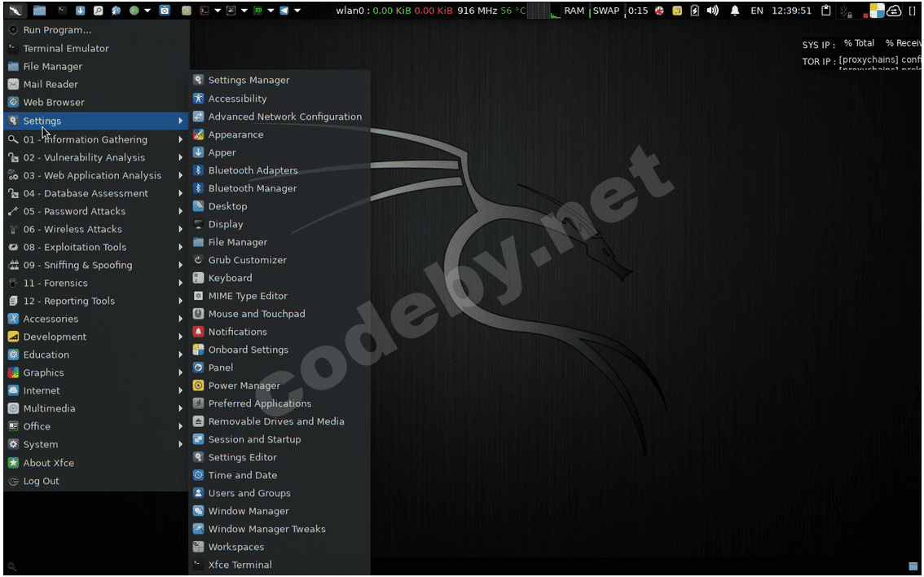
Task: Open the magnifier search launcher in the panel
Action: point(99,10)
